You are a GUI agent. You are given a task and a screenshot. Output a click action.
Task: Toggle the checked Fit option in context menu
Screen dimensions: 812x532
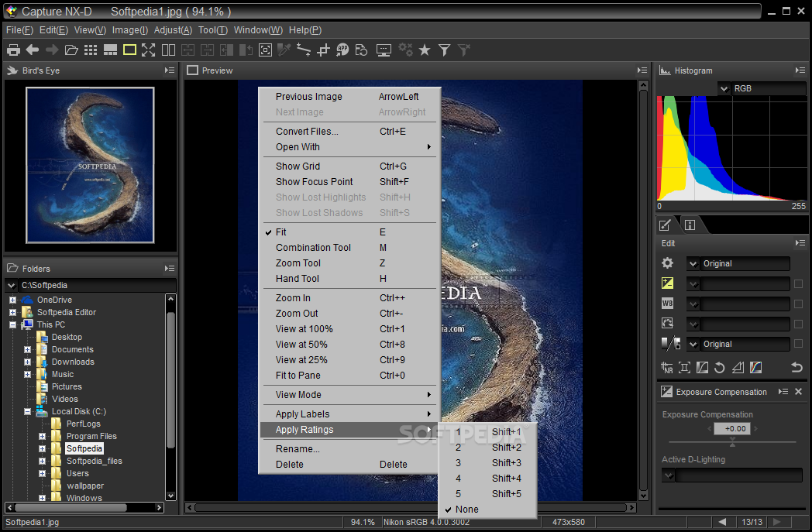pos(349,232)
